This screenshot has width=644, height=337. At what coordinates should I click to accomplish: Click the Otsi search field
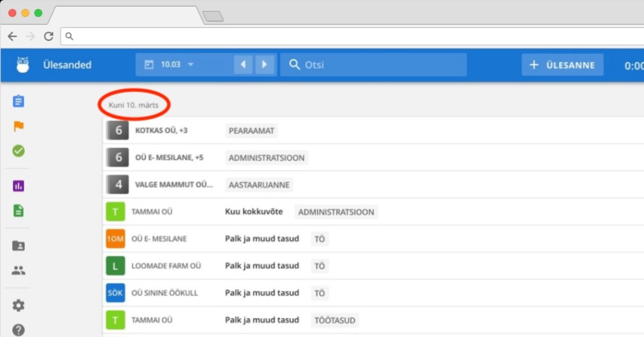374,65
